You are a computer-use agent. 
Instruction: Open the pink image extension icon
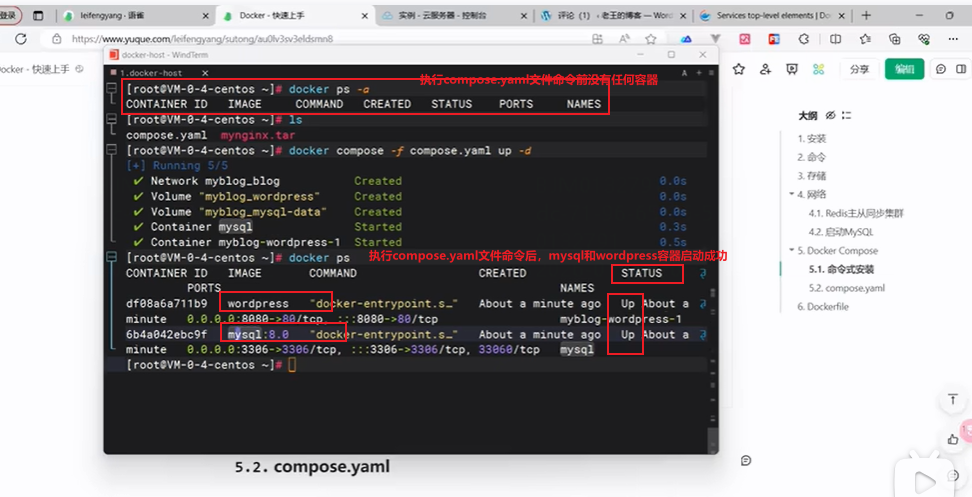coord(744,39)
